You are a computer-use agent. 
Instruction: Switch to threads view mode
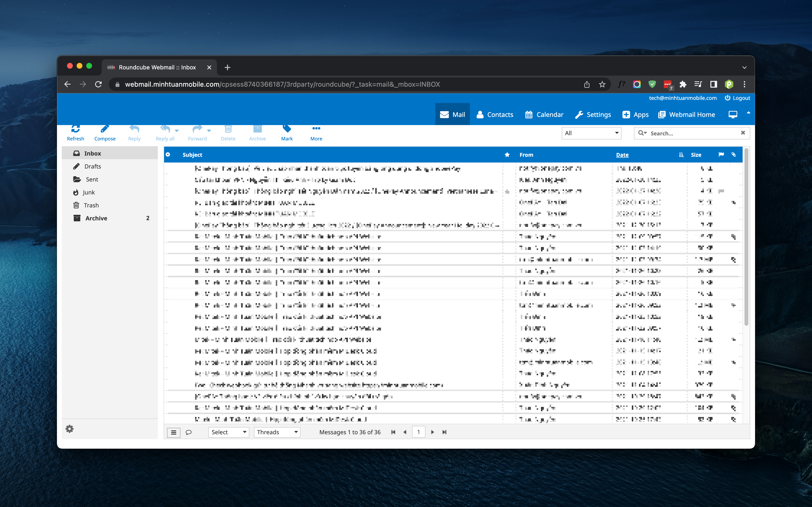(x=189, y=433)
